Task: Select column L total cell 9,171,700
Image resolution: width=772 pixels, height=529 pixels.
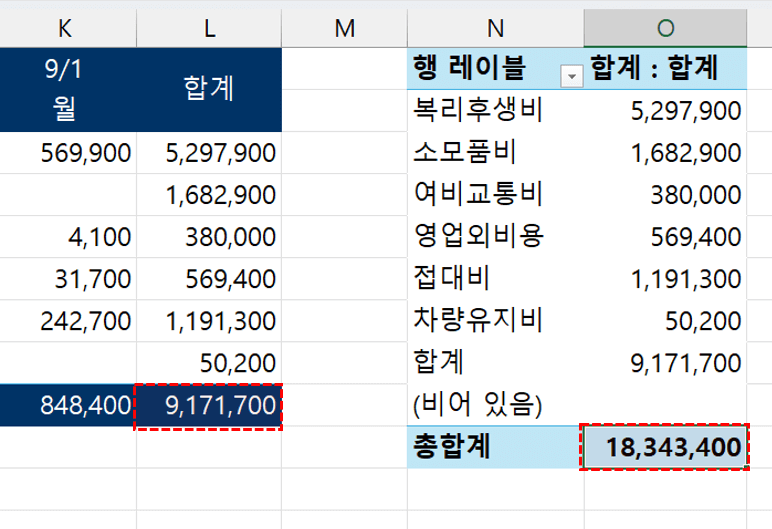Action: [208, 406]
